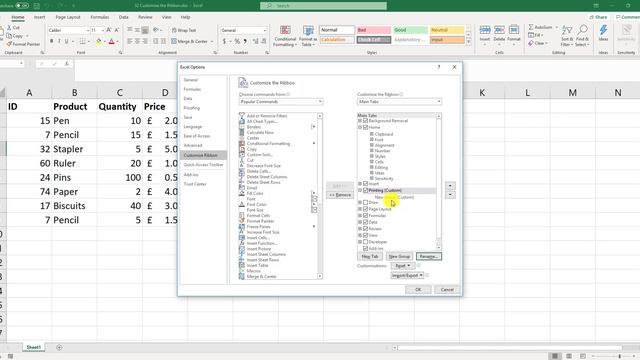
Task: Click the Cut scissors icon in ribbon
Action: tap(9, 27)
